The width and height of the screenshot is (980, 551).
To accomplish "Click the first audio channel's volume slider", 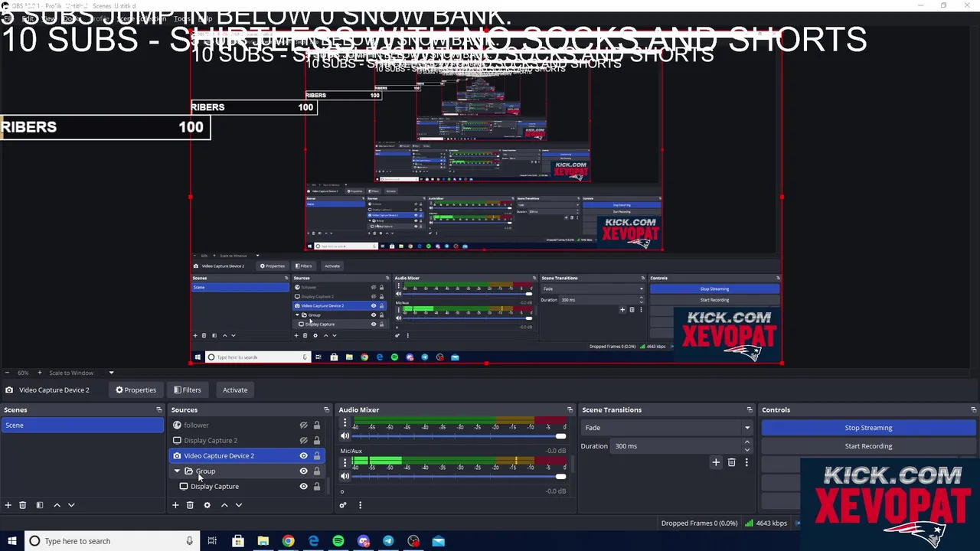I will [x=459, y=436].
